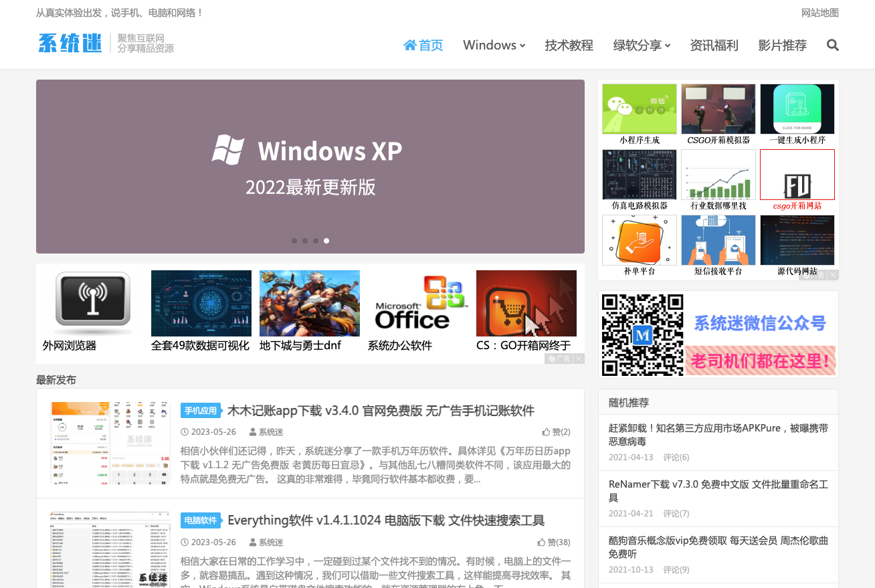Image resolution: width=875 pixels, height=588 pixels.
Task: Click the 电脑软件 category tag
Action: [201, 520]
